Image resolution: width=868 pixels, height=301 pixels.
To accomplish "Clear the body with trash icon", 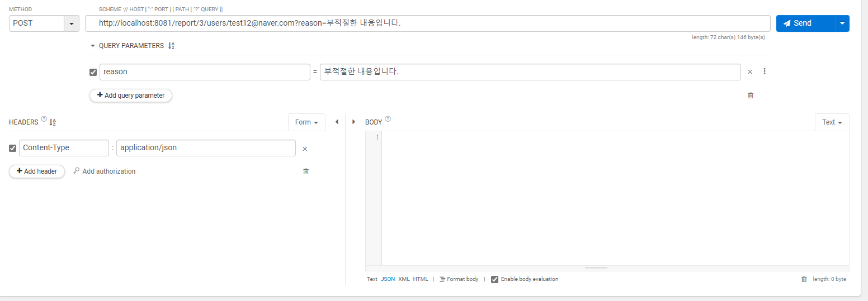I will coord(804,279).
